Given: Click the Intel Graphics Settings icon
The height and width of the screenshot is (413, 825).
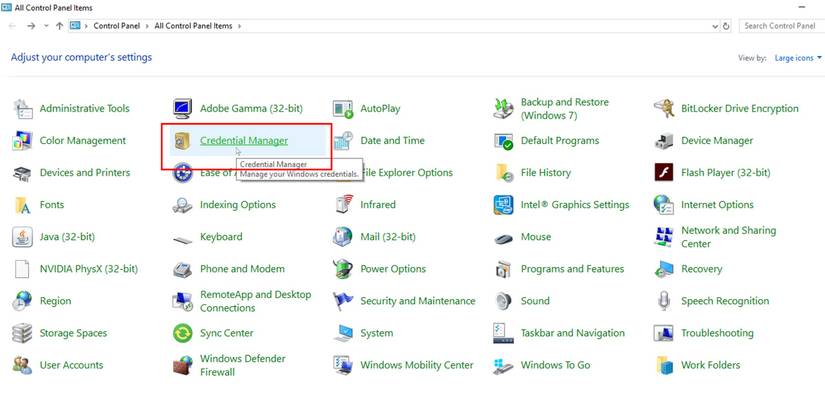Looking at the screenshot, I should pos(504,205).
